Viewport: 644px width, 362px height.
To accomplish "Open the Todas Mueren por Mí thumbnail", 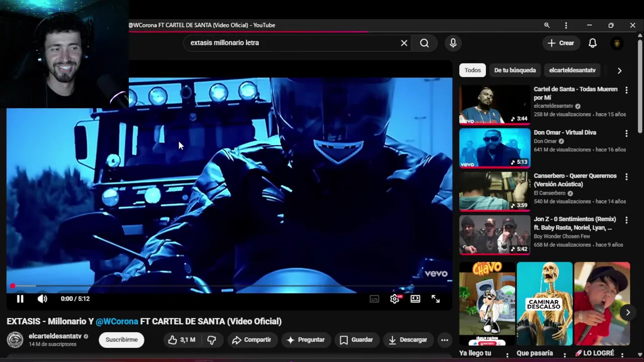I will coord(495,105).
